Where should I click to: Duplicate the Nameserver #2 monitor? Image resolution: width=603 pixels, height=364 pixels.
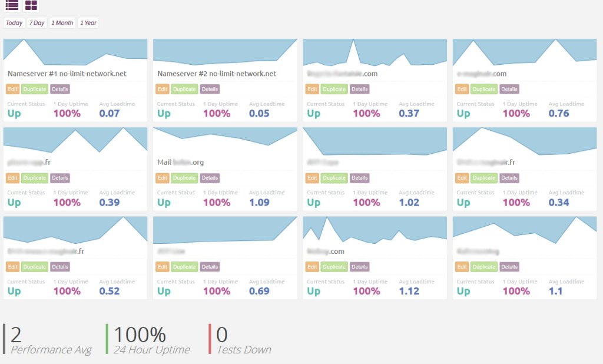[x=184, y=90]
